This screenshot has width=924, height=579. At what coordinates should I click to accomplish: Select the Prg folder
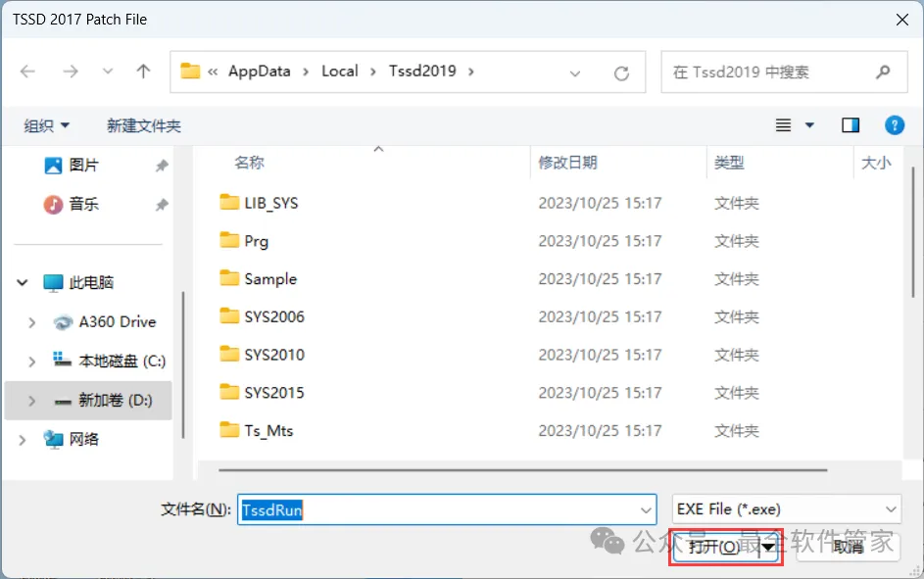[x=257, y=241]
